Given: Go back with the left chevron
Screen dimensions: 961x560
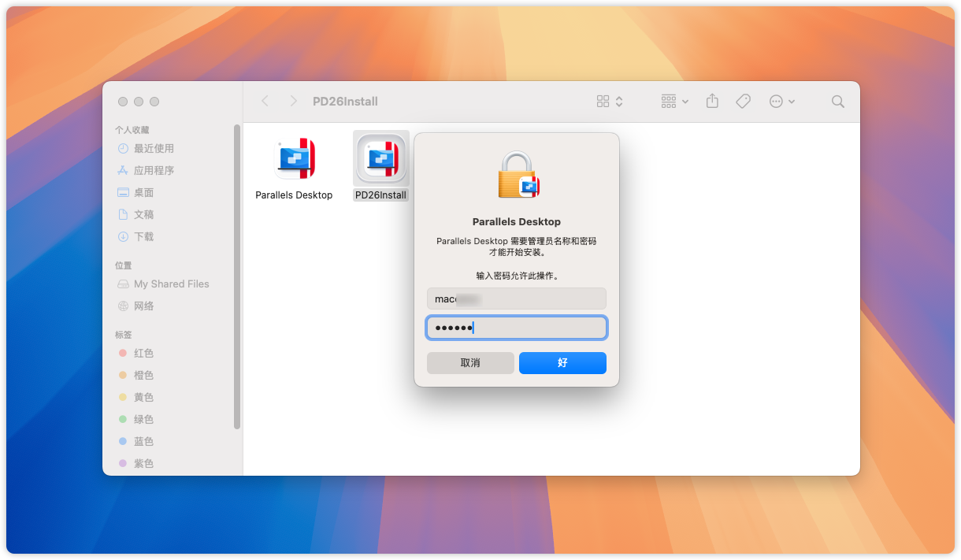Looking at the screenshot, I should 265,102.
